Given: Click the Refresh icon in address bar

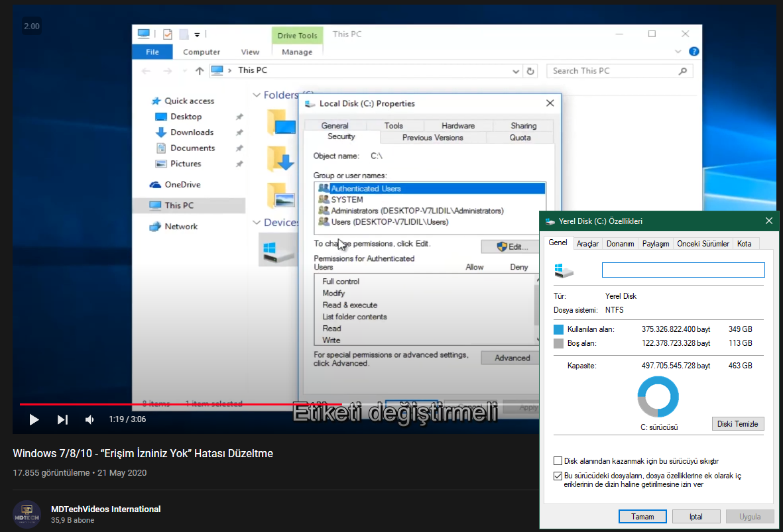Looking at the screenshot, I should click(530, 71).
